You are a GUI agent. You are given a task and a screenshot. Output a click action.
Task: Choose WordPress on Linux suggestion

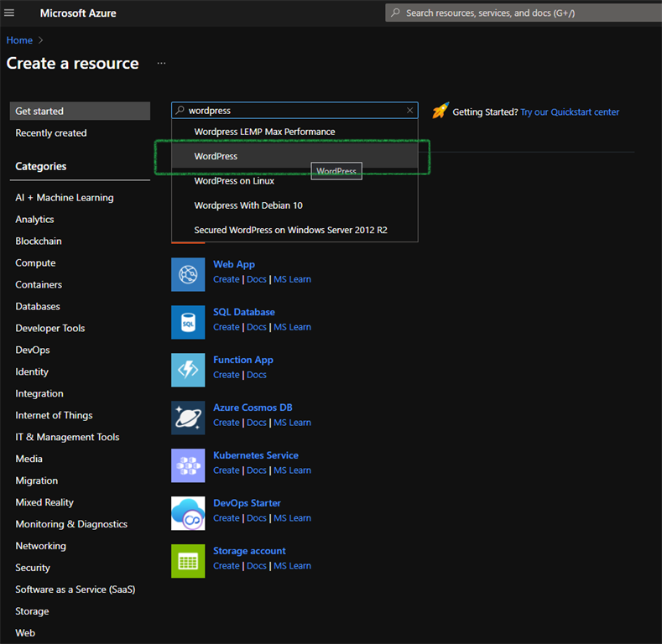pos(295,180)
